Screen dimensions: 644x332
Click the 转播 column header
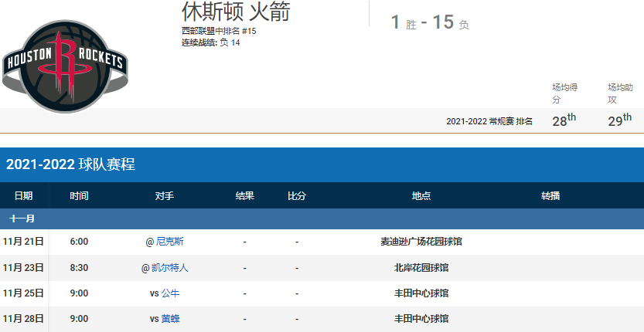tap(550, 196)
